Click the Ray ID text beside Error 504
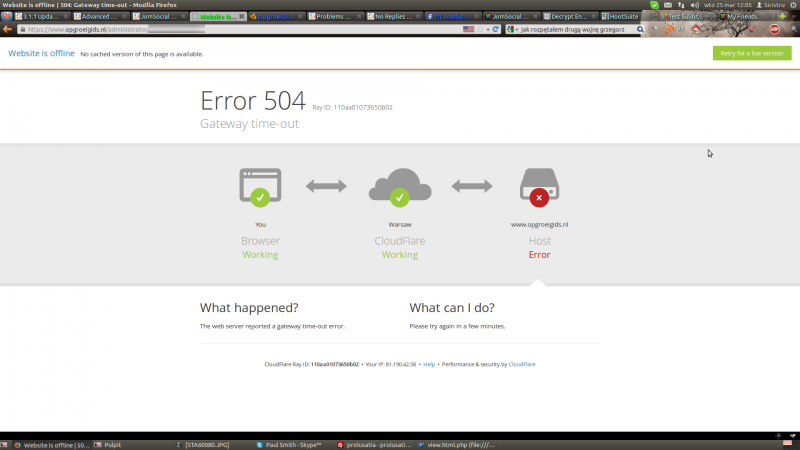The width and height of the screenshot is (800, 450). coord(353,108)
